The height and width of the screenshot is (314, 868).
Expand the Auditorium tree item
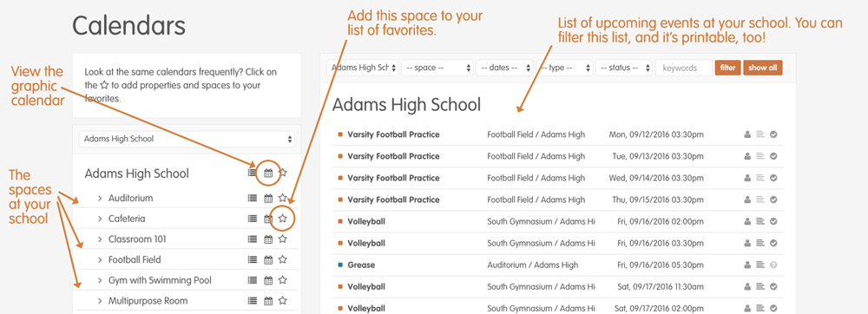(x=100, y=198)
